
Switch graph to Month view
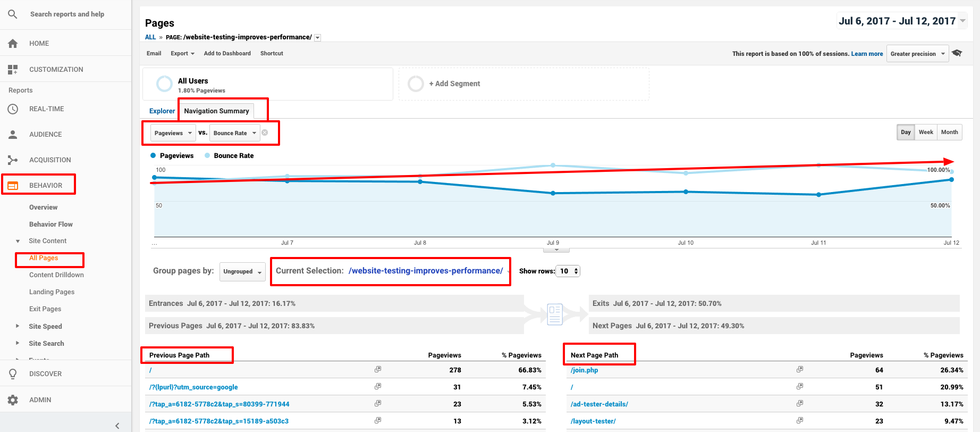(949, 132)
